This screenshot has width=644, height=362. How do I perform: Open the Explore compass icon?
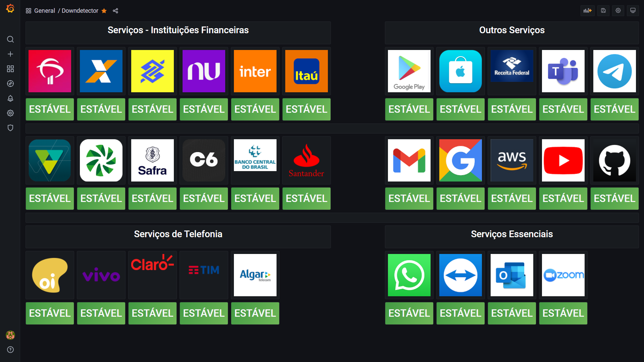pyautogui.click(x=10, y=84)
